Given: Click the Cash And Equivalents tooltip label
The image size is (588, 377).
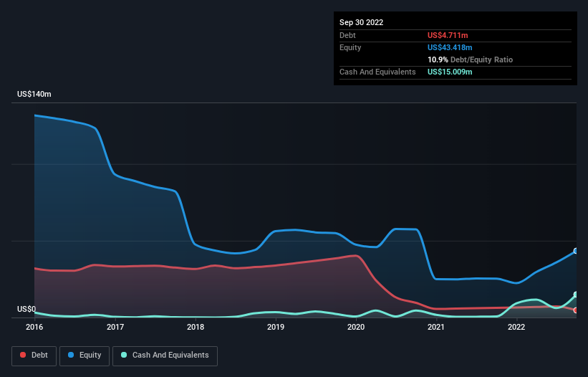Looking at the screenshot, I should pyautogui.click(x=377, y=72).
